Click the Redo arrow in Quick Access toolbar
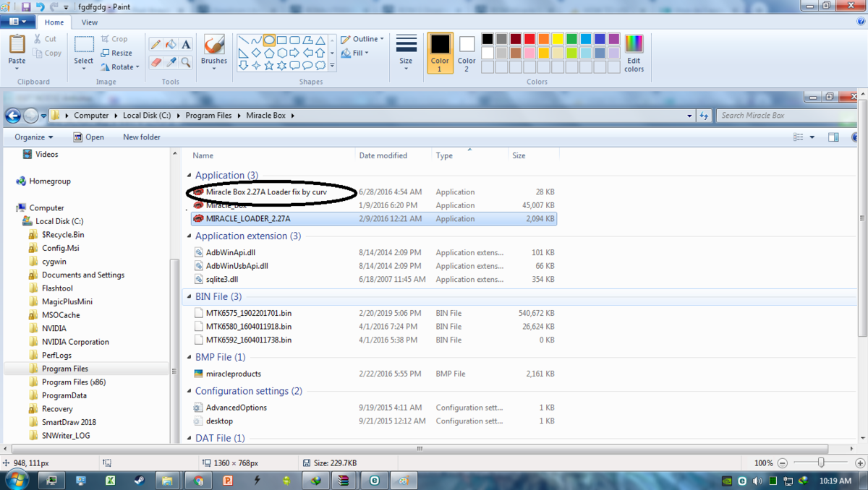The image size is (868, 490). click(x=54, y=7)
